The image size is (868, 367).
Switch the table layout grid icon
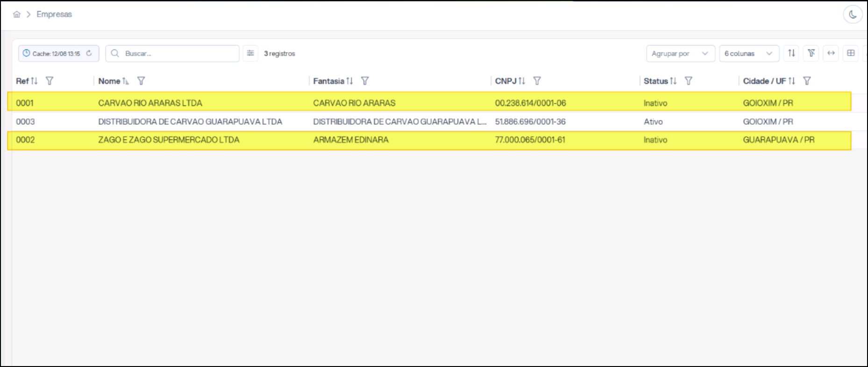point(851,53)
